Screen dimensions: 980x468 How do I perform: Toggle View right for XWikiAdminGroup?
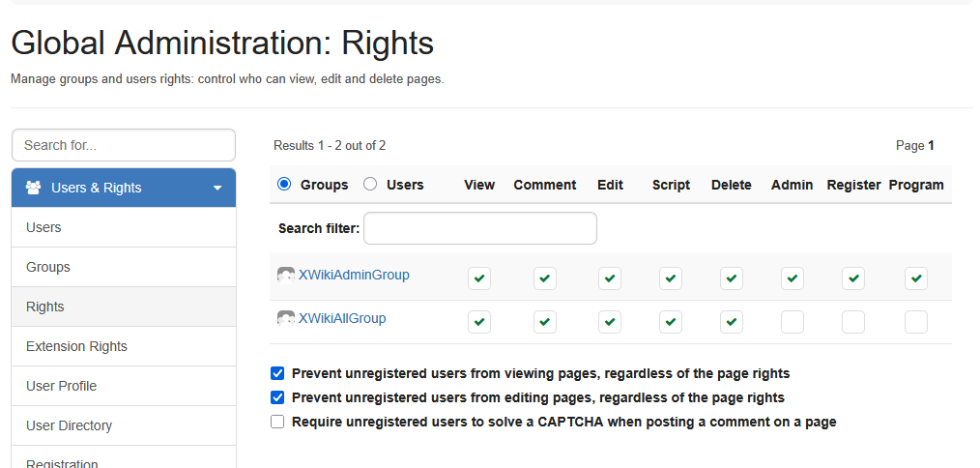479,278
